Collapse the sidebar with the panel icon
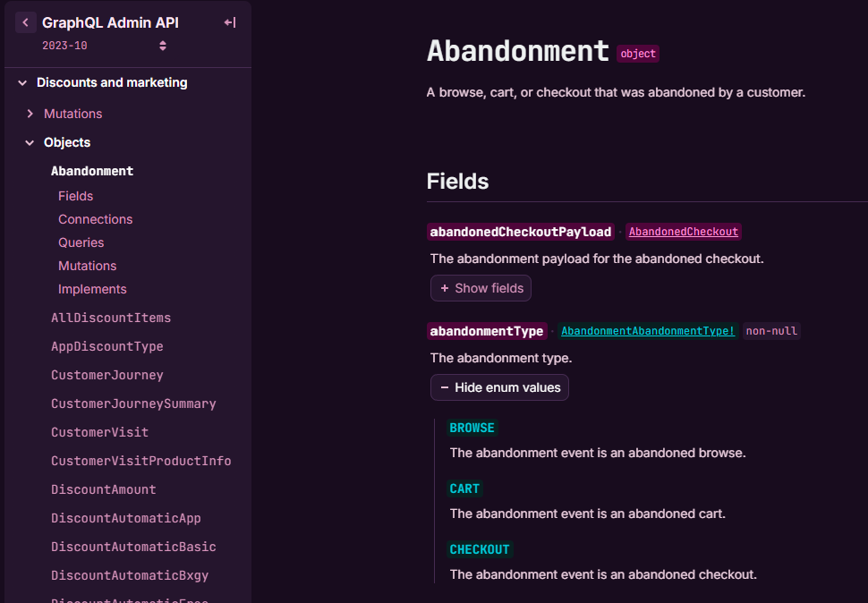 pyautogui.click(x=230, y=23)
